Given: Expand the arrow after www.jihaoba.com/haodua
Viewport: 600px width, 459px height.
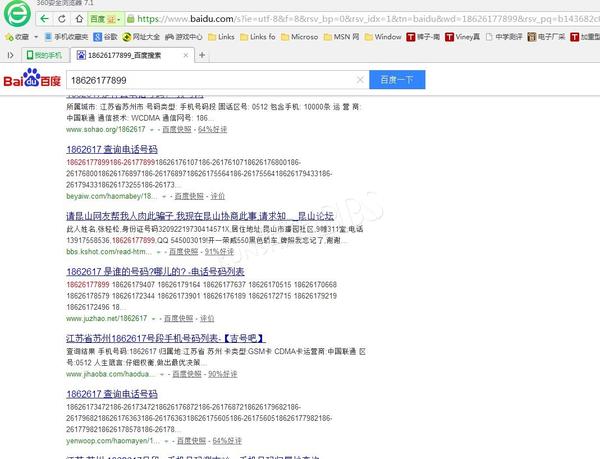Looking at the screenshot, I should [162, 374].
